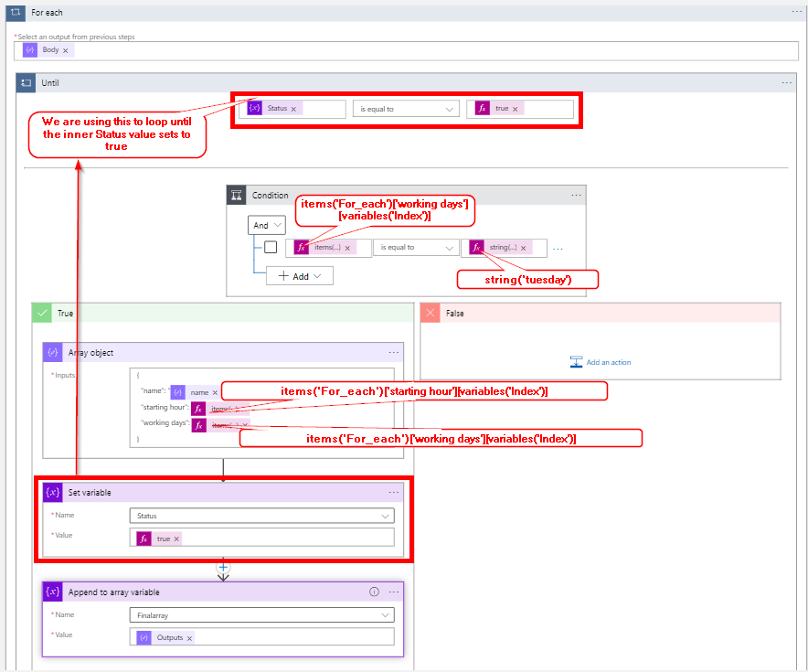This screenshot has width=808, height=672.
Task: Open the And logical operator dropdown
Action: tap(266, 225)
